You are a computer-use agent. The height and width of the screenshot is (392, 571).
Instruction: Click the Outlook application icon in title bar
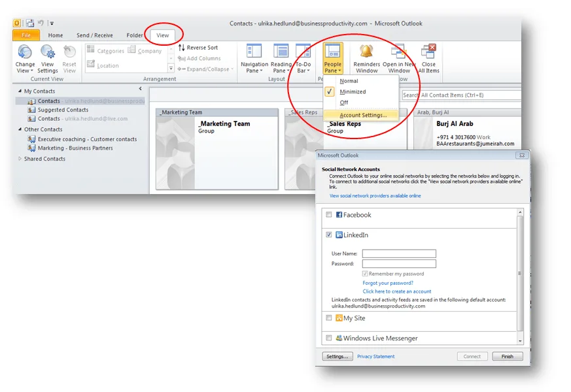(17, 24)
